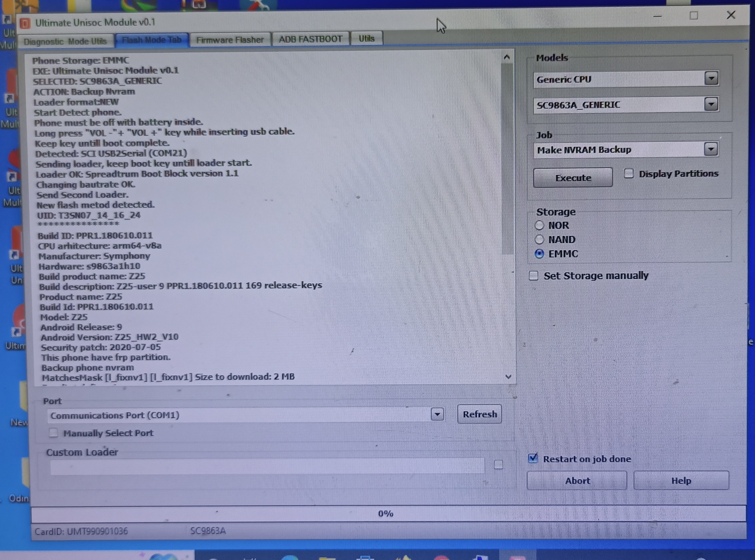This screenshot has height=560, width=755.
Task: Open the Generic CPU models dropdown
Action: 711,79
